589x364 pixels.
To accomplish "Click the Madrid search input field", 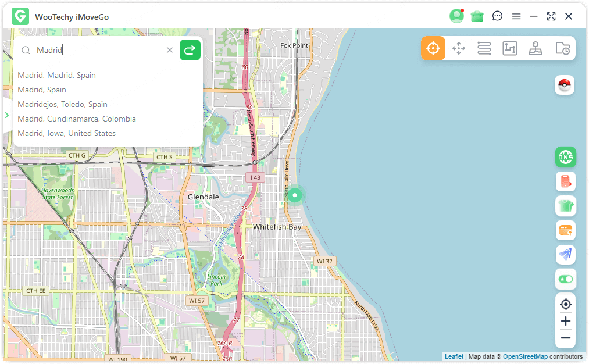I will [99, 50].
